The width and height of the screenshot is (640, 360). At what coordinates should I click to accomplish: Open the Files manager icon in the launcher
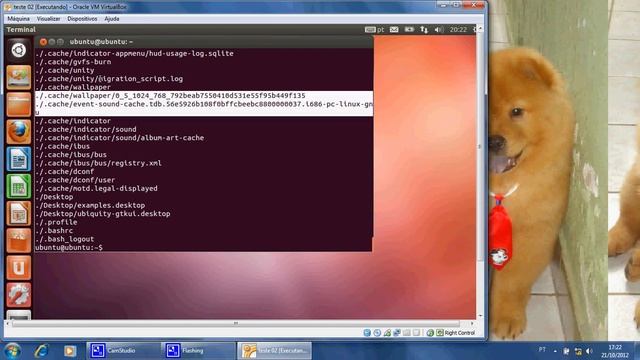pyautogui.click(x=18, y=104)
